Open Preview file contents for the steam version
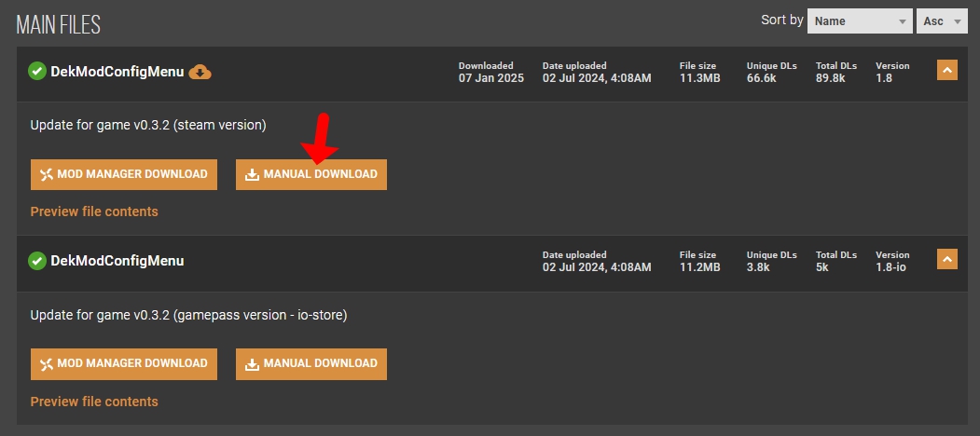This screenshot has width=980, height=436. [94, 211]
